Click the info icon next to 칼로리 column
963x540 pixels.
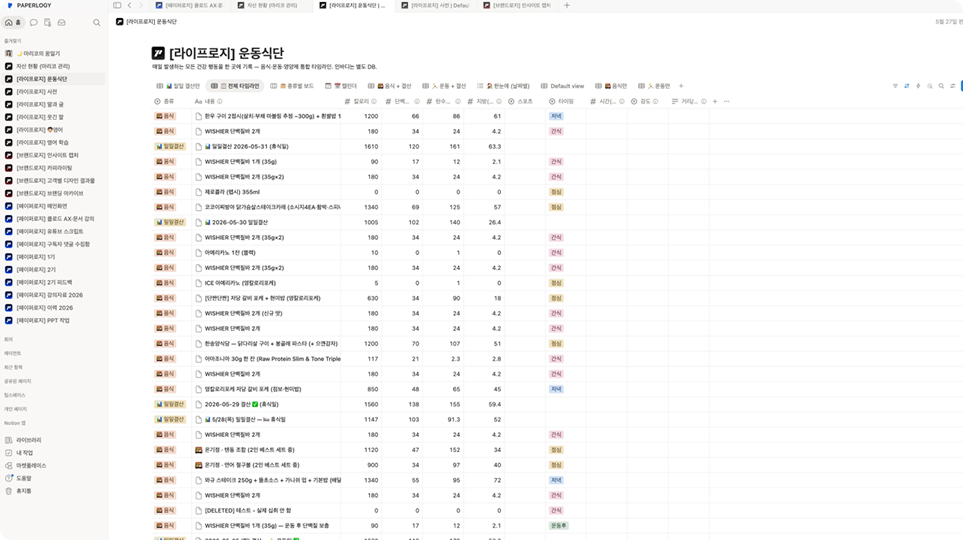373,101
